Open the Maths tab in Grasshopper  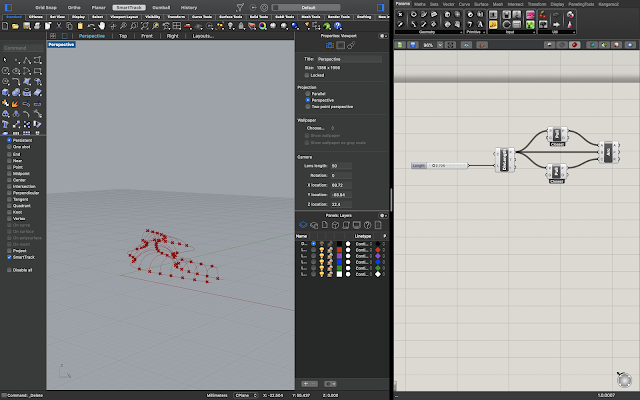(x=420, y=4)
